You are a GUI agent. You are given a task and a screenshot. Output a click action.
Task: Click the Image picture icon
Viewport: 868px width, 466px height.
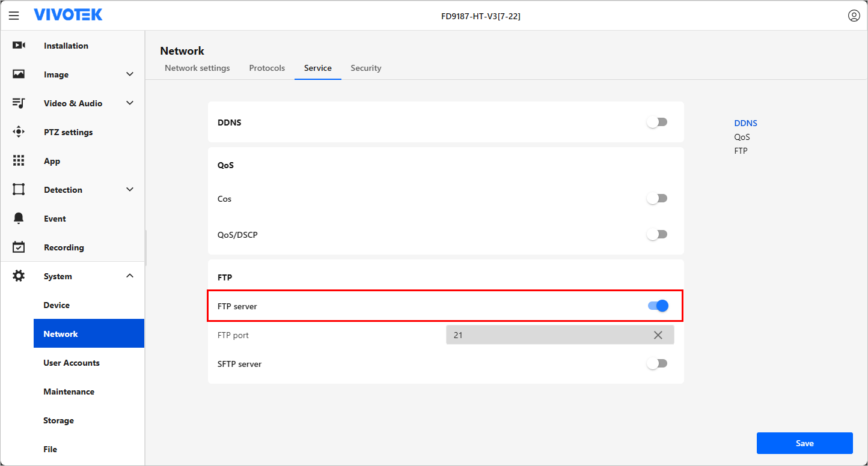tap(19, 74)
